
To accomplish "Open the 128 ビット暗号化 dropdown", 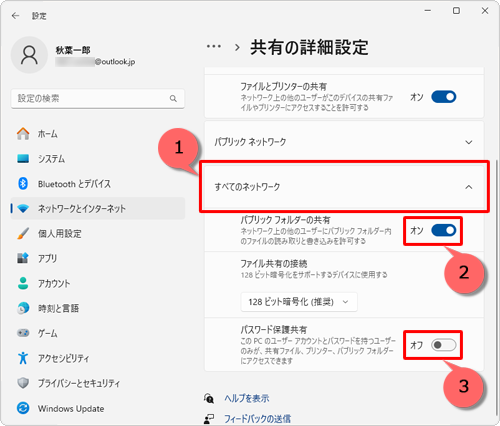I will coord(299,302).
